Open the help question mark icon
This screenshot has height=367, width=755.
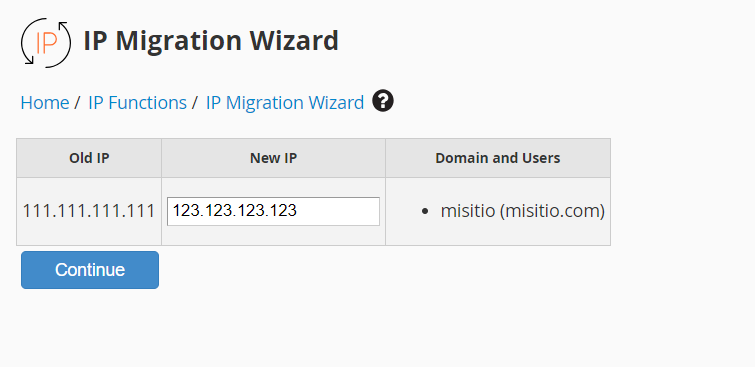(x=383, y=101)
